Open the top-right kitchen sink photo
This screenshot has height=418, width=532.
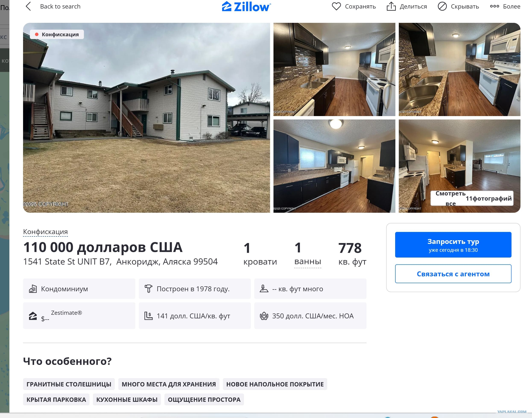459,69
